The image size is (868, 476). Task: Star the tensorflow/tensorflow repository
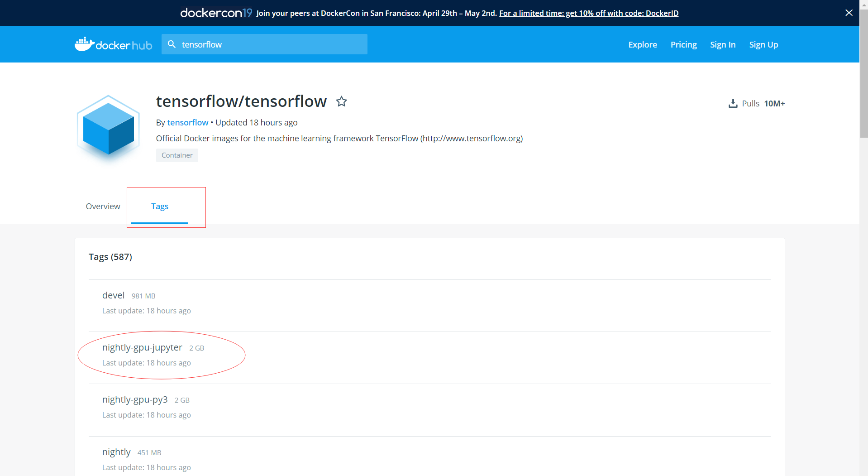[341, 101]
